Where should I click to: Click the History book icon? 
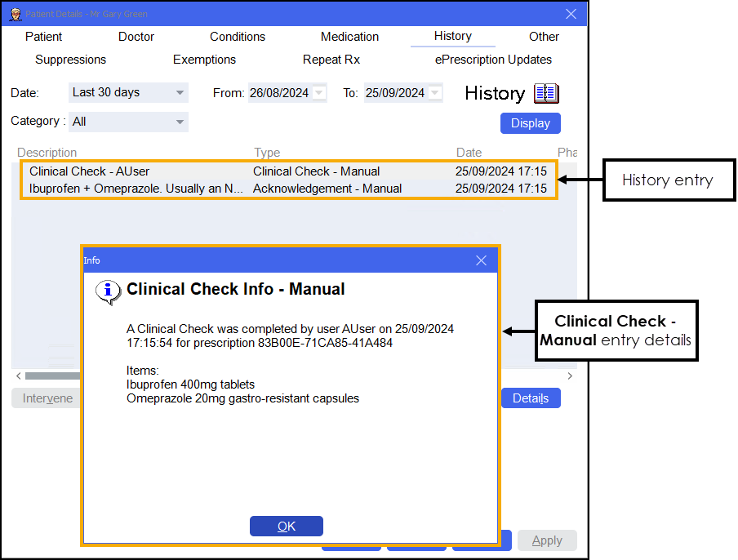(x=546, y=93)
